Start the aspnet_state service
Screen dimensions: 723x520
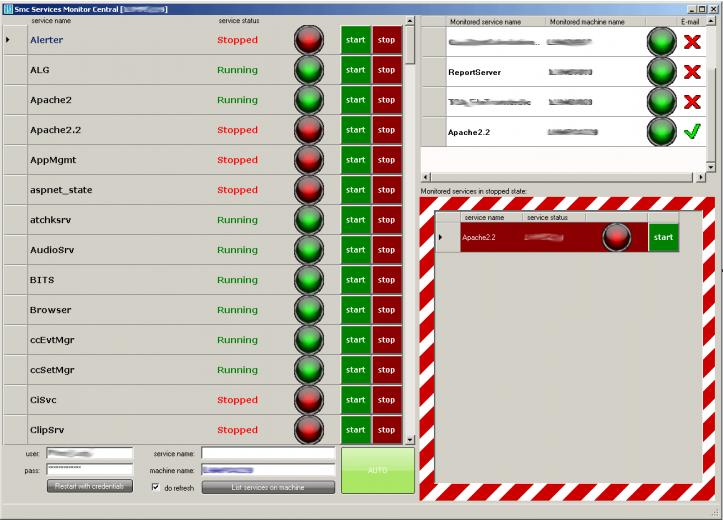tap(355, 190)
